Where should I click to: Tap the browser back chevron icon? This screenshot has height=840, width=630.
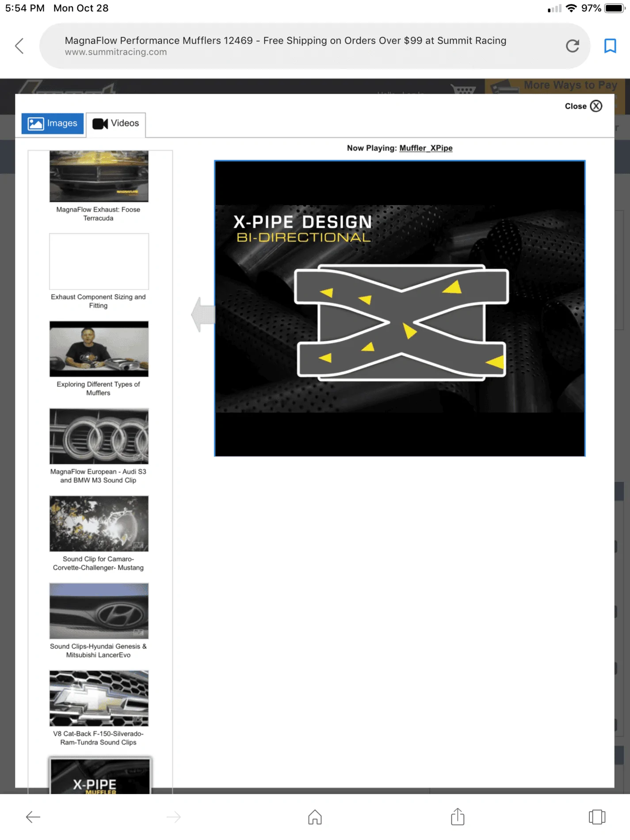(19, 46)
